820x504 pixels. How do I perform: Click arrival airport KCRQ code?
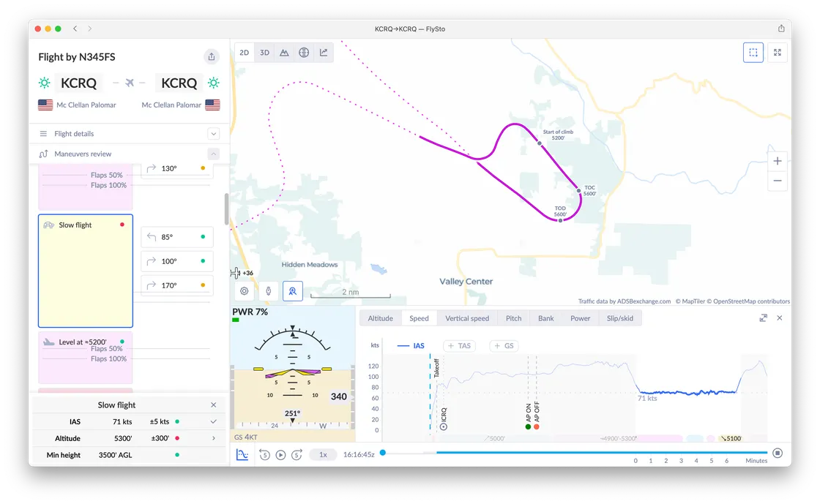[x=179, y=83]
